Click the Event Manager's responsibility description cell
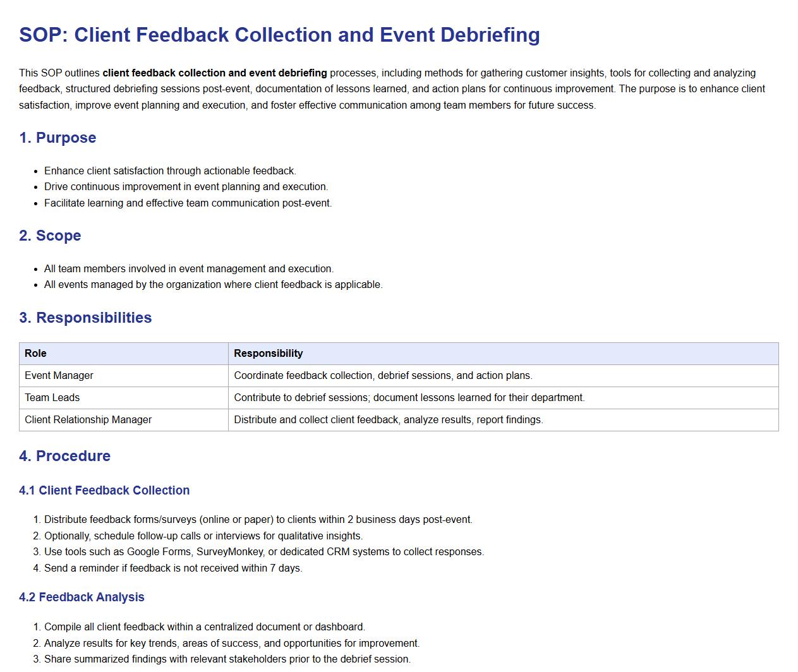The image size is (798, 672). (x=383, y=376)
